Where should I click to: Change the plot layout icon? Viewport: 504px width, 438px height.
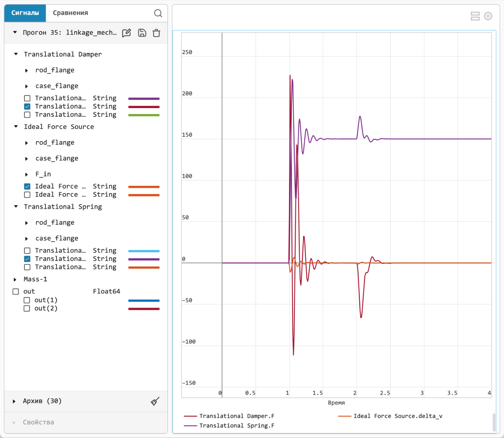[475, 16]
